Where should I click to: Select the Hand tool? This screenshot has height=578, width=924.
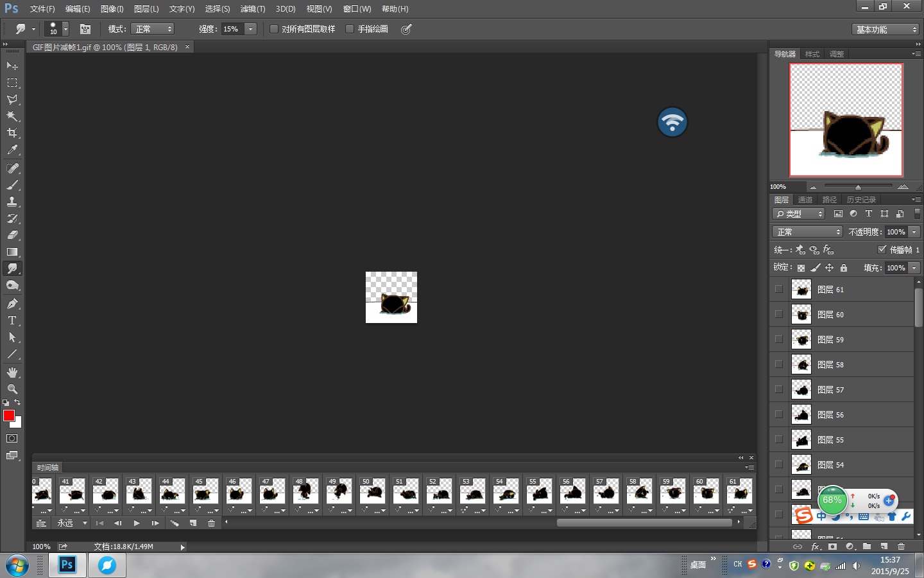[x=12, y=372]
